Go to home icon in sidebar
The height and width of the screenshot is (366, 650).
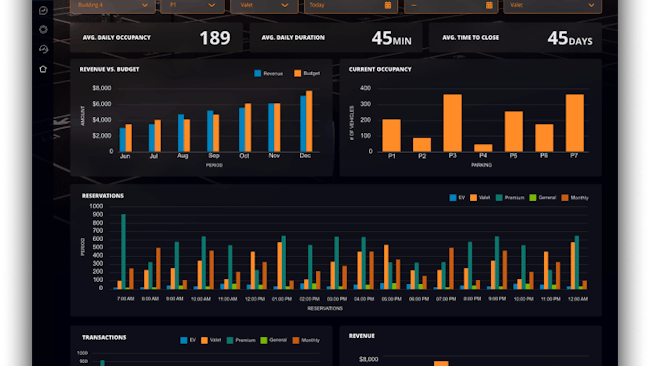click(x=43, y=69)
